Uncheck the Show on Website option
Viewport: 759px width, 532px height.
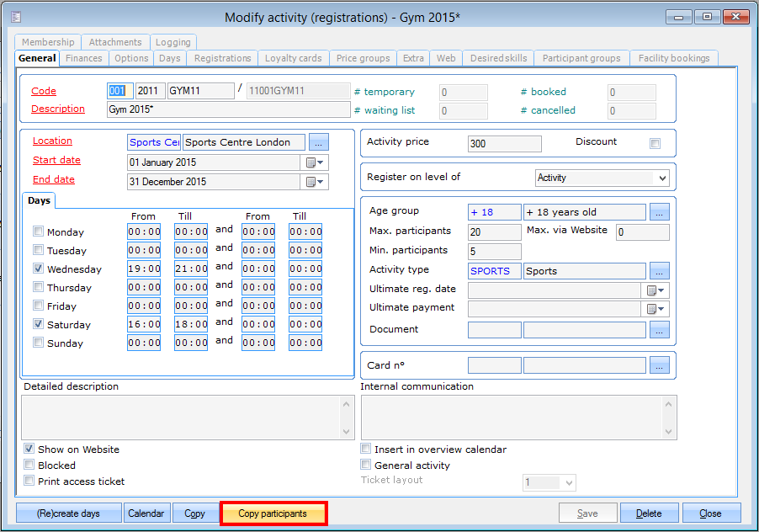29,450
